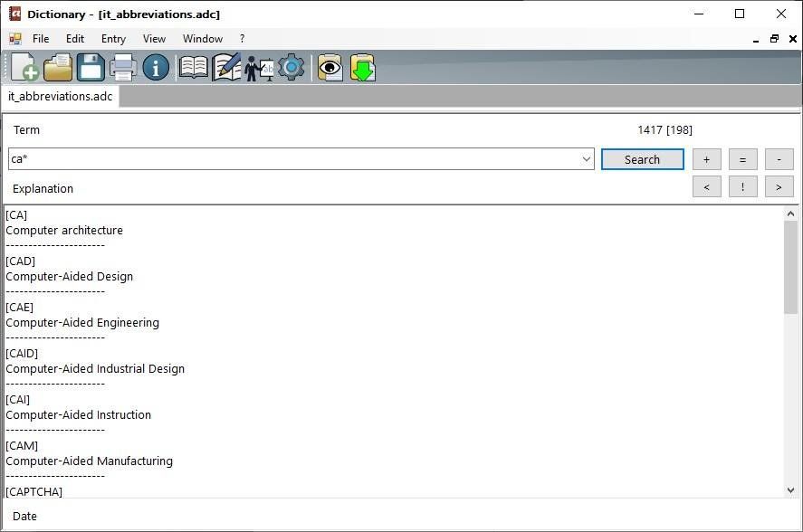Print the dictionary via the printer icon
The image size is (803, 532).
pyautogui.click(x=123, y=67)
